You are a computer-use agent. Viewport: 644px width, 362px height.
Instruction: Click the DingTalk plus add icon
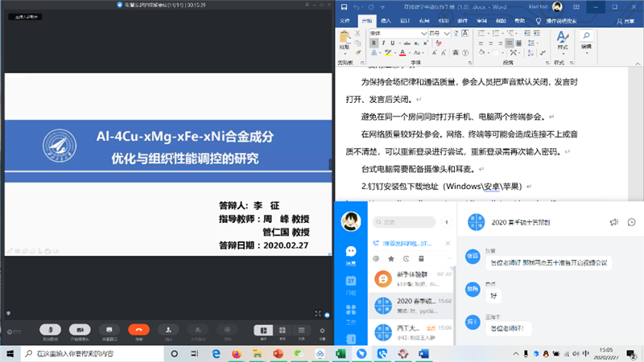click(x=447, y=222)
